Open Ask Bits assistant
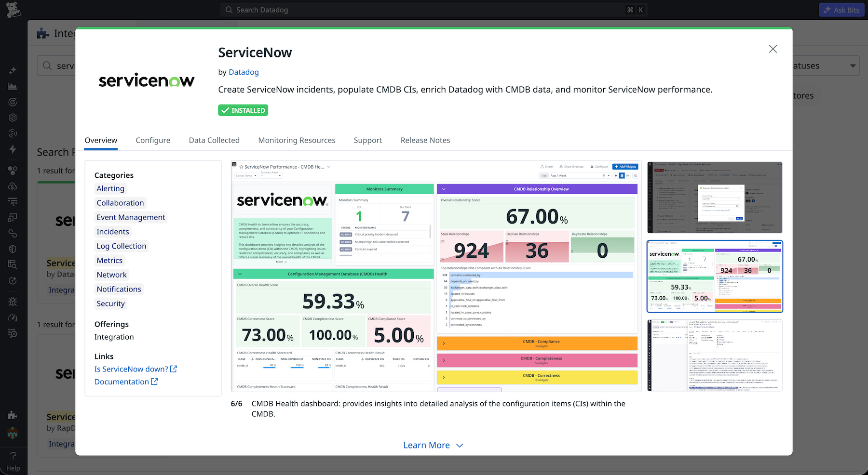The image size is (868, 475). point(841,10)
